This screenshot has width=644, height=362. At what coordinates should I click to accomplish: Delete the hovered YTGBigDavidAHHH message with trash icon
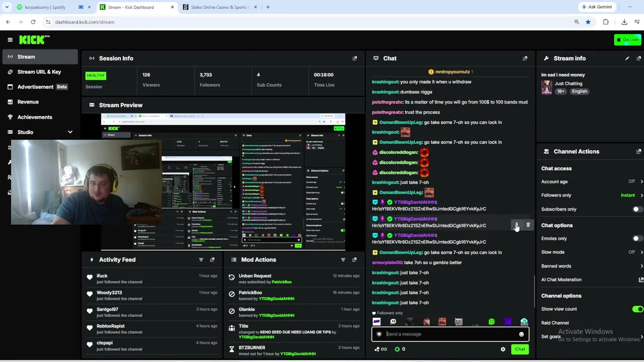tap(528, 225)
